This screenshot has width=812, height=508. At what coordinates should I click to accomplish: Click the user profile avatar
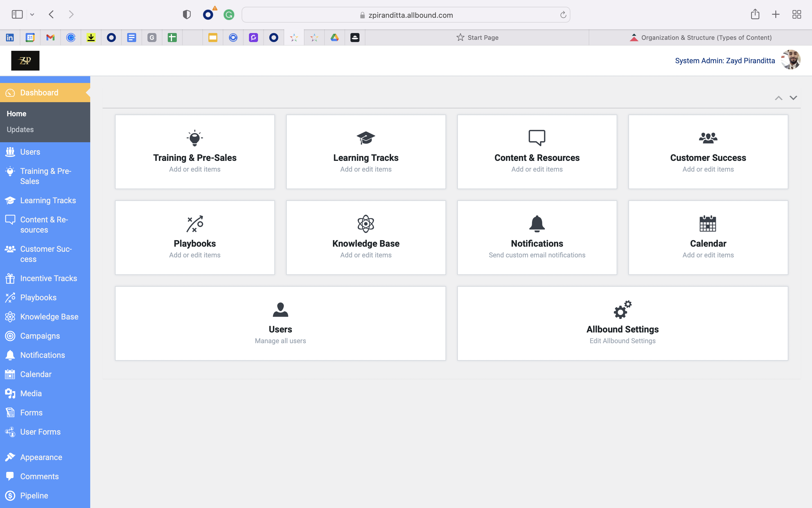(x=791, y=60)
